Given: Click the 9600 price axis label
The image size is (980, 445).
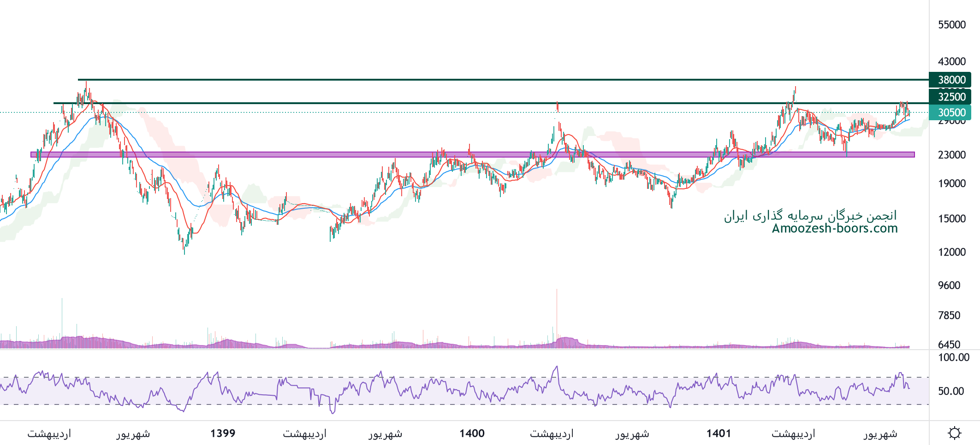Looking at the screenshot, I should pos(949,285).
